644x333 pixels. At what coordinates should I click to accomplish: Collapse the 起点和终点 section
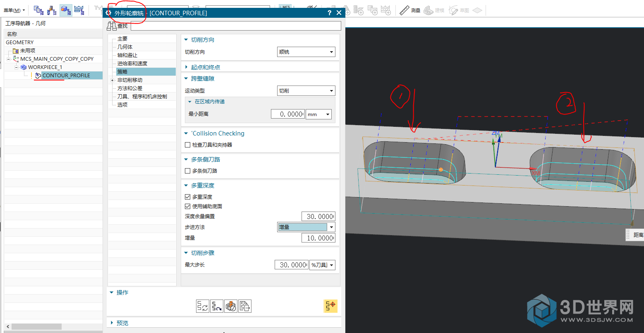coord(186,67)
